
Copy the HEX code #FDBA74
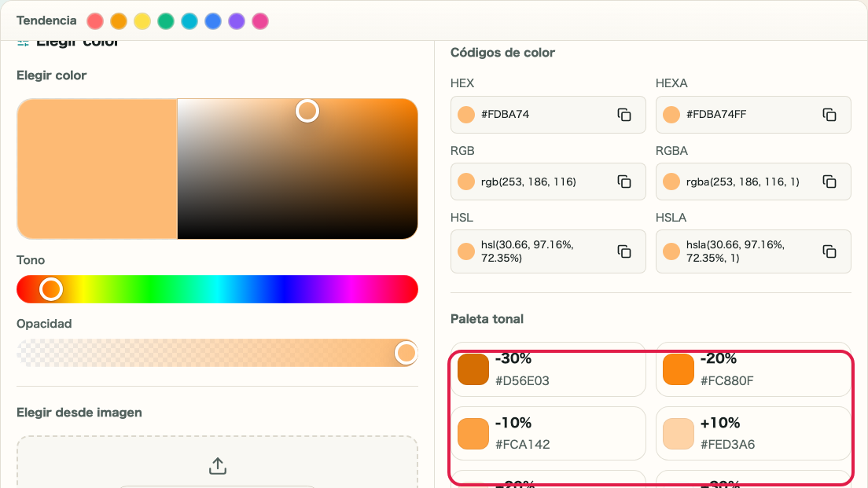(624, 115)
